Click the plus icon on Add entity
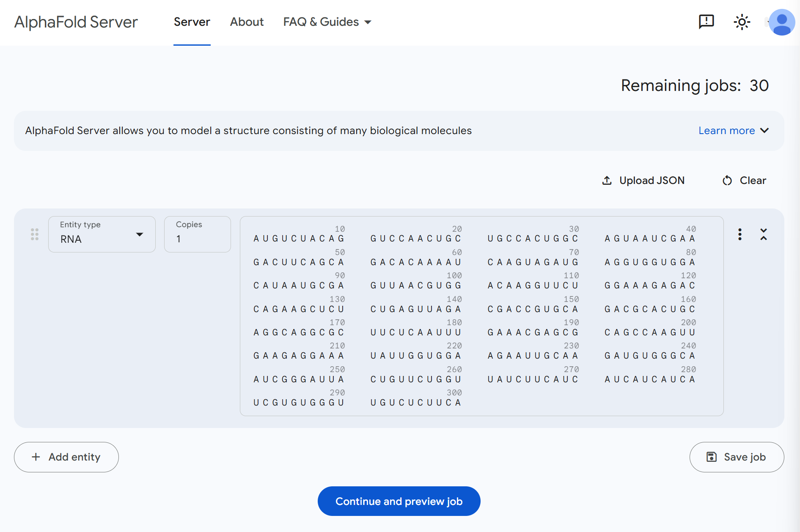The image size is (800, 532). pyautogui.click(x=36, y=457)
